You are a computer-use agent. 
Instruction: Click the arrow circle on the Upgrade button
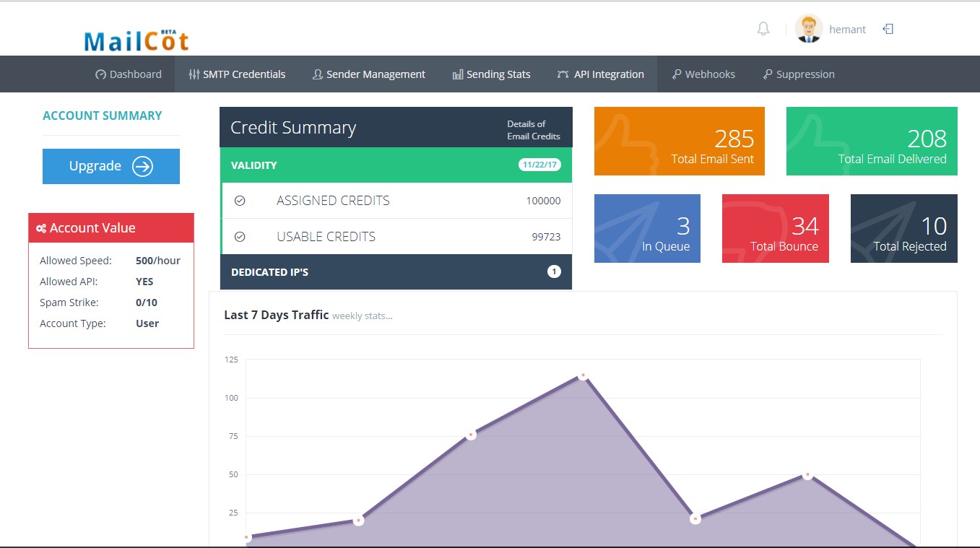(142, 166)
